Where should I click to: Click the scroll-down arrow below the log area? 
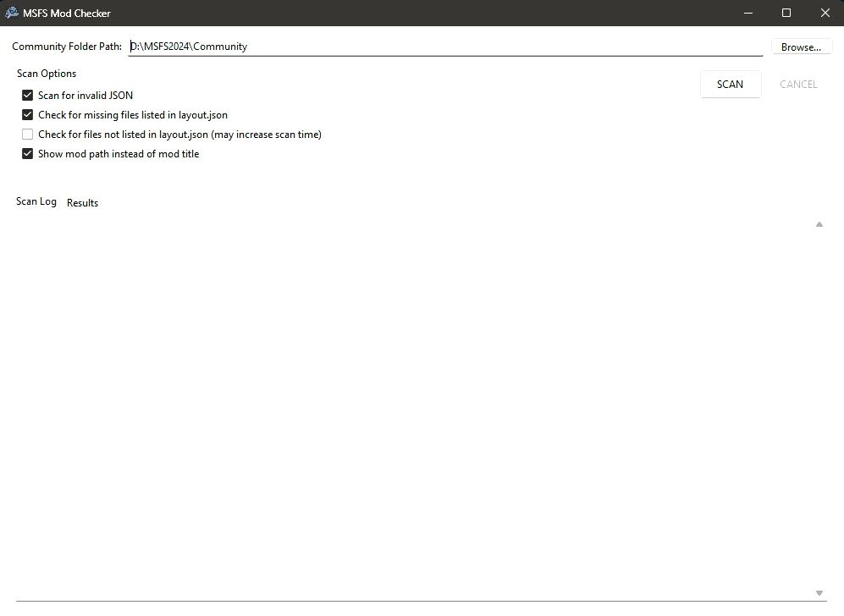tap(819, 592)
